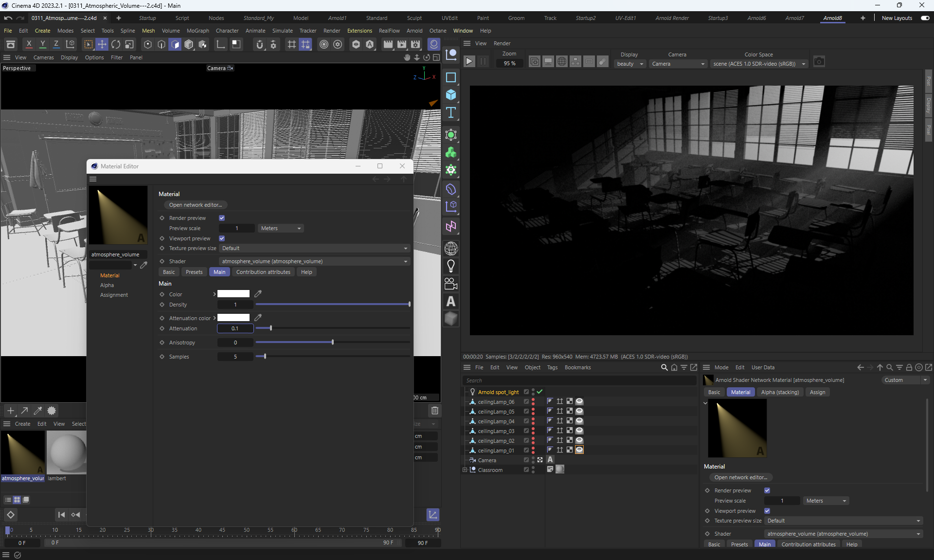The width and height of the screenshot is (934, 560).
Task: Click the Assign button in Attributes panel
Action: pos(817,392)
